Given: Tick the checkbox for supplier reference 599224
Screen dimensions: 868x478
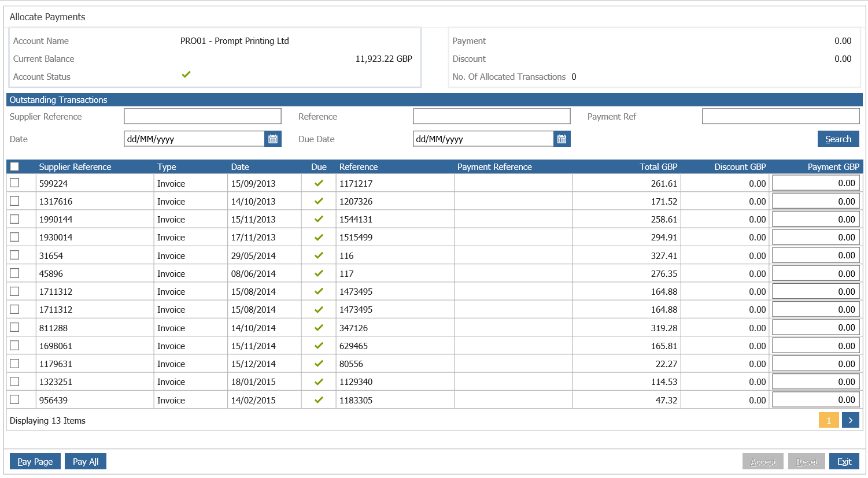Looking at the screenshot, I should click(14, 183).
